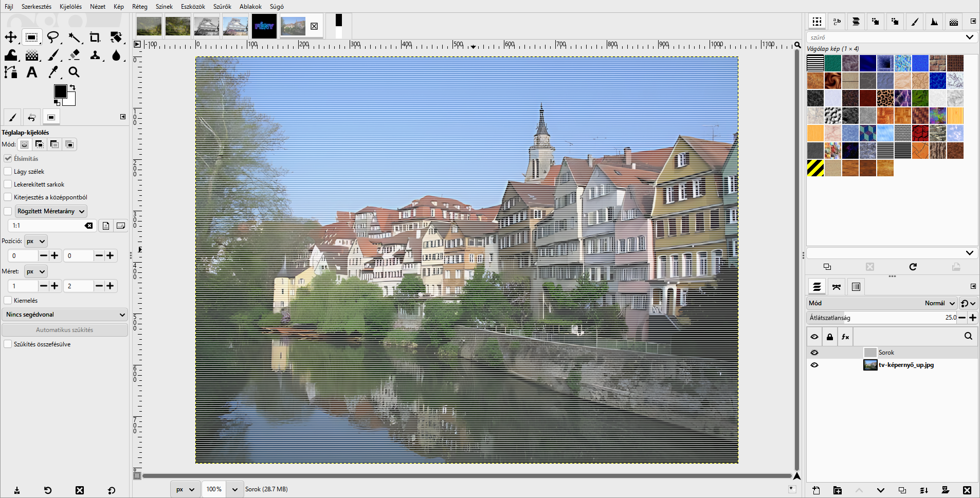
Task: Select the Crop tool
Action: [95, 37]
